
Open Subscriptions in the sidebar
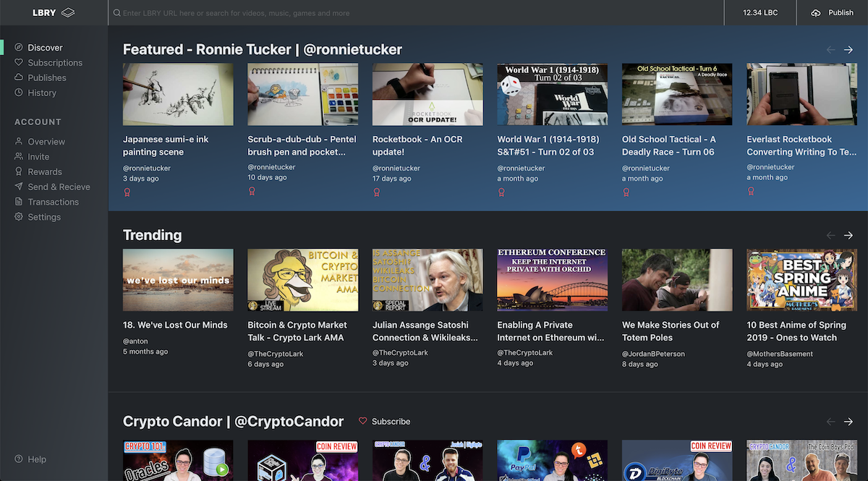pyautogui.click(x=55, y=63)
